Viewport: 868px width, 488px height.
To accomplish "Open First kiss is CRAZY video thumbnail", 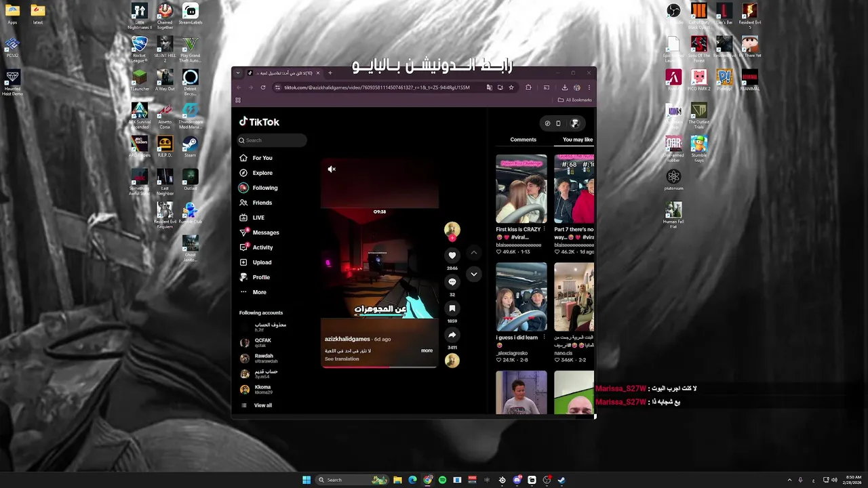I will click(x=521, y=189).
